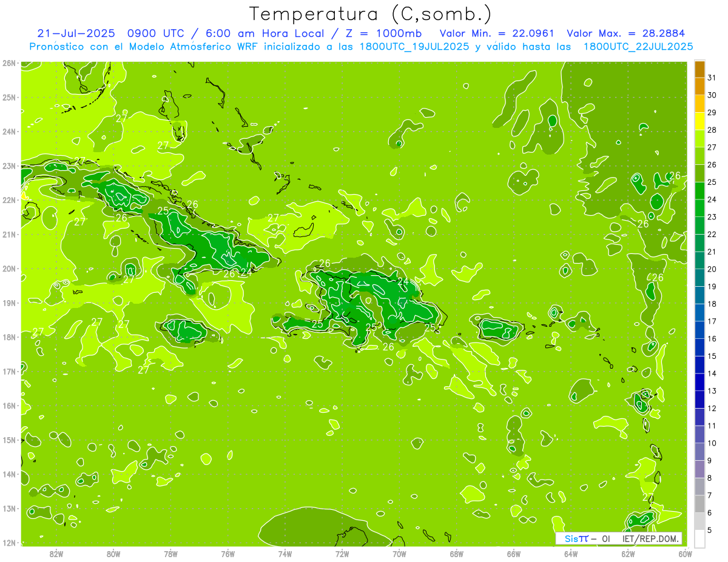
Task: Click the "0900 UTC" time text
Action: 157,33
